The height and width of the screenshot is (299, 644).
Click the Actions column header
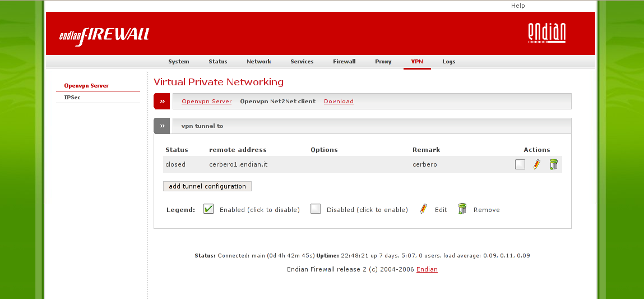(537, 150)
